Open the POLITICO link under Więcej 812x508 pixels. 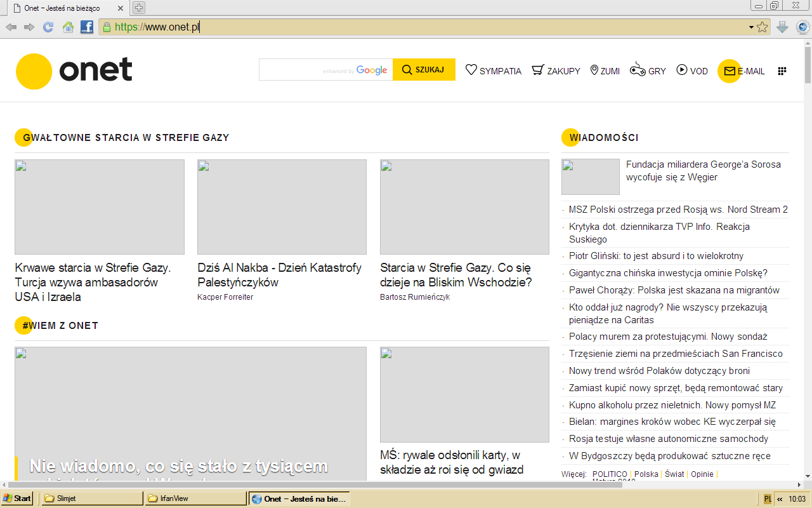[609, 474]
